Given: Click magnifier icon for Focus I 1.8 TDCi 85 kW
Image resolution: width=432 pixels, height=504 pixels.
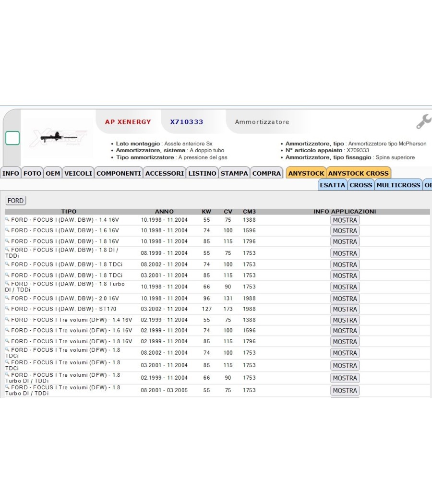Looking at the screenshot, I should [x=7, y=275].
